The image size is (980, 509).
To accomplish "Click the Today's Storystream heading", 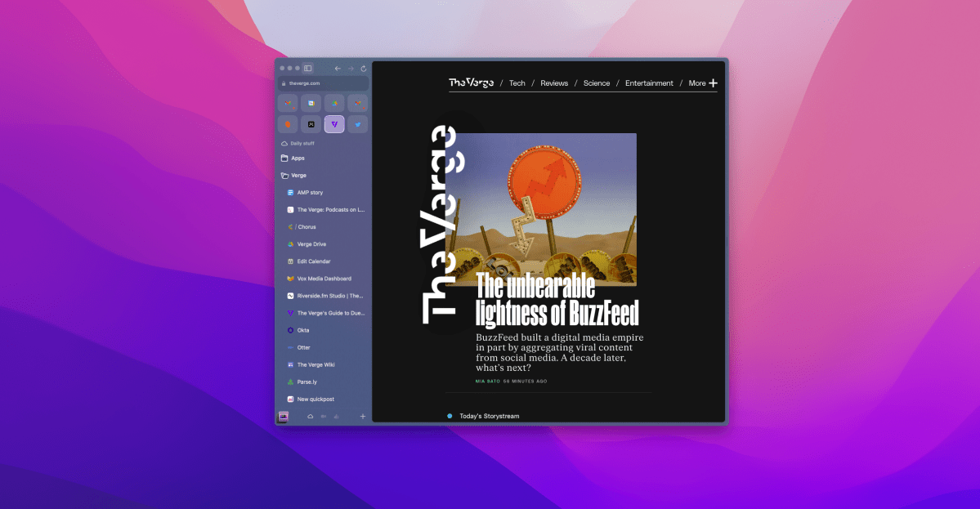I will click(x=490, y=416).
